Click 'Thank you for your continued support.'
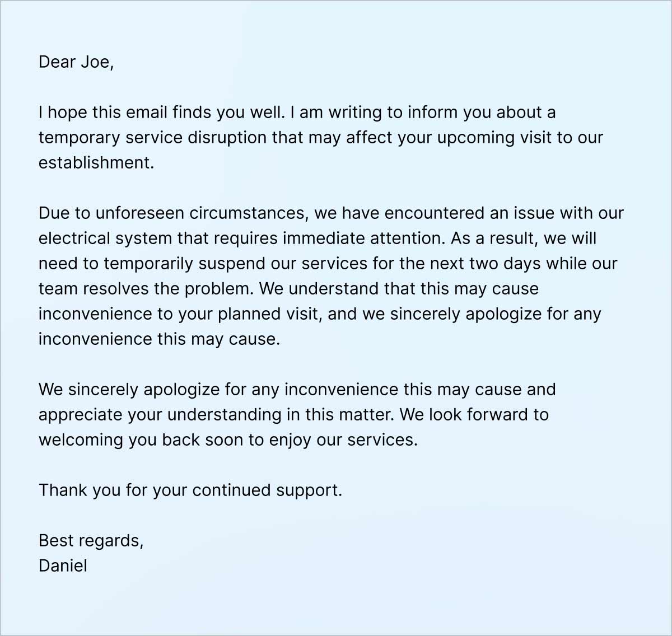This screenshot has width=672, height=636. [x=190, y=490]
